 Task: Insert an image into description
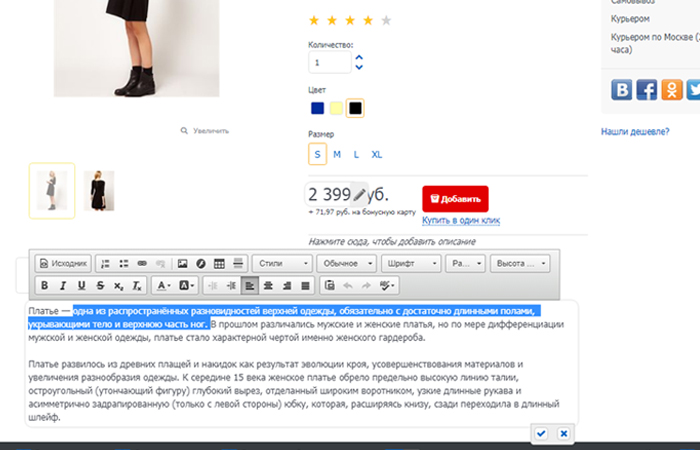[x=182, y=263]
